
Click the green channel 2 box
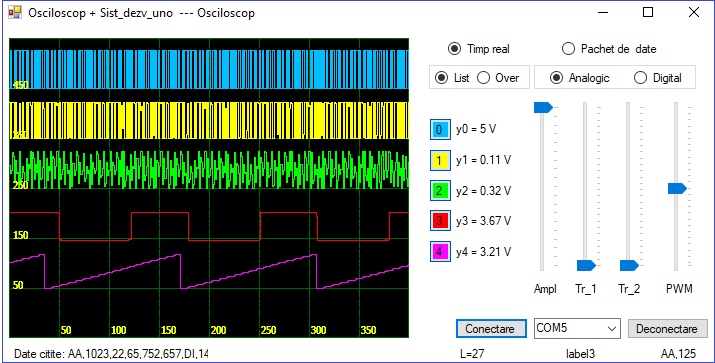(x=440, y=191)
